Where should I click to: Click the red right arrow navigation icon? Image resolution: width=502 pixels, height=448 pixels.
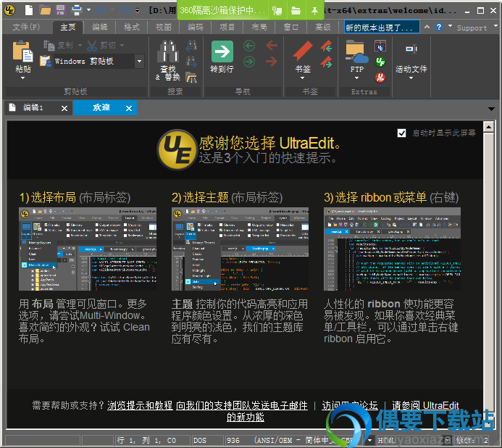pos(272,61)
